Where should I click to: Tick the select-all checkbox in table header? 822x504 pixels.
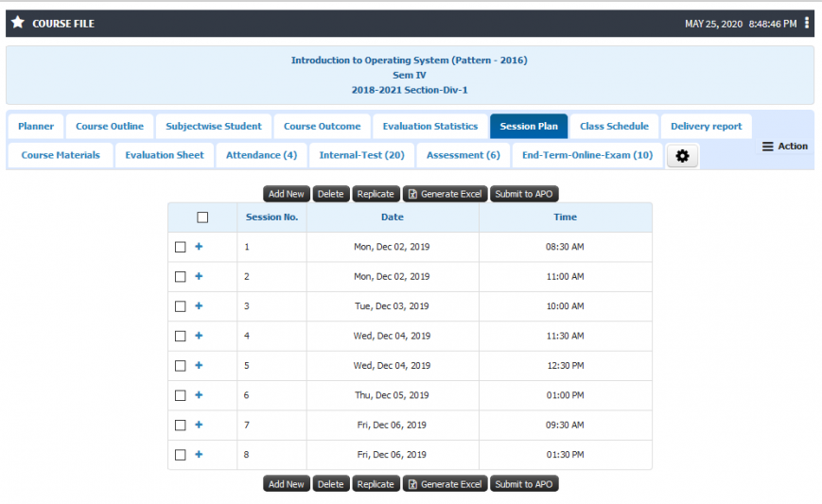(x=202, y=217)
